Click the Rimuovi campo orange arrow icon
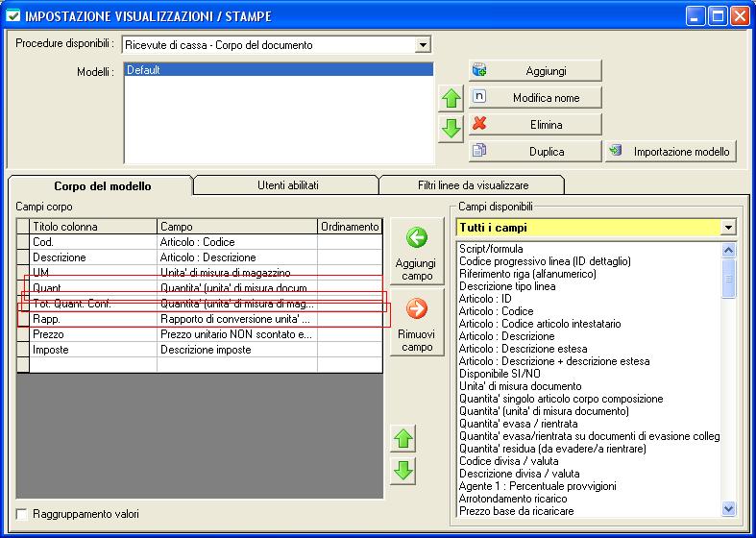Viewport: 756px width, 538px height. coord(417,308)
